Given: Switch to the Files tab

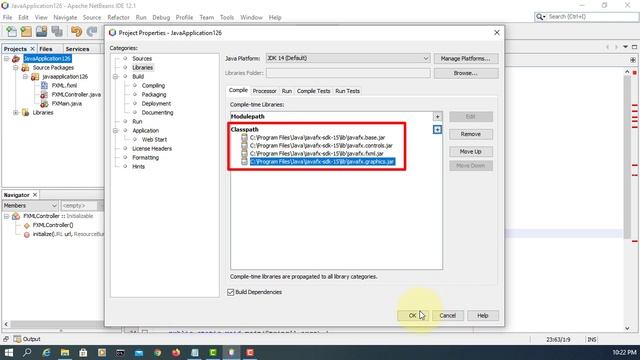Looking at the screenshot, I should (46, 49).
